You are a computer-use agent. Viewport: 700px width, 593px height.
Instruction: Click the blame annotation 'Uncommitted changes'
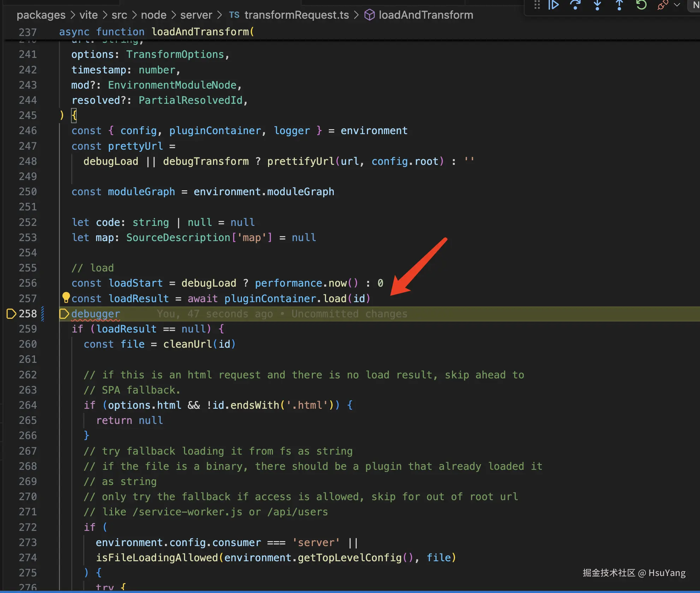click(349, 314)
